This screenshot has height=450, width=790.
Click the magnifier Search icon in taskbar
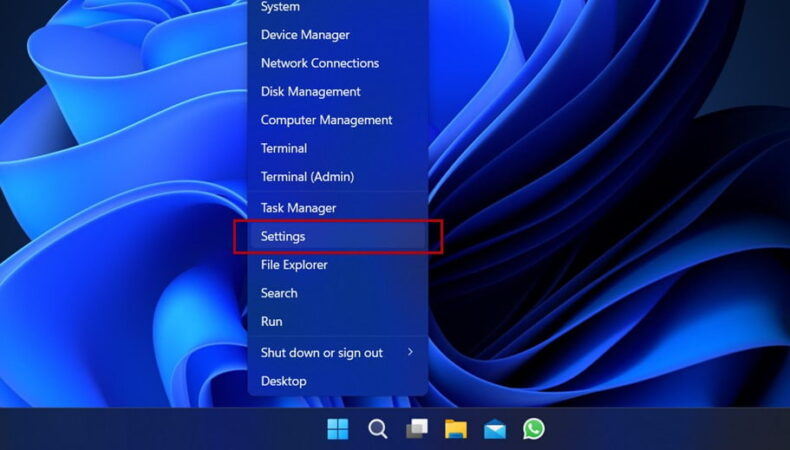[x=377, y=429]
